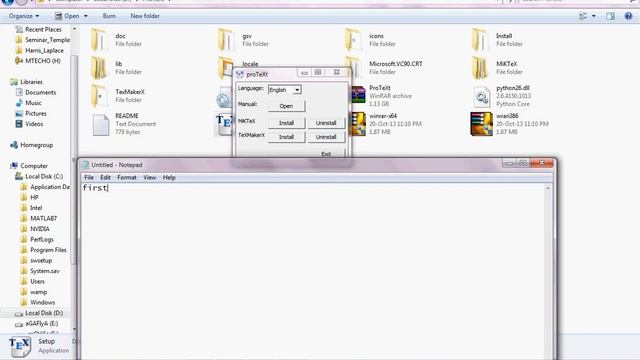Click the Manual Open button in proTeXt

[x=286, y=106]
